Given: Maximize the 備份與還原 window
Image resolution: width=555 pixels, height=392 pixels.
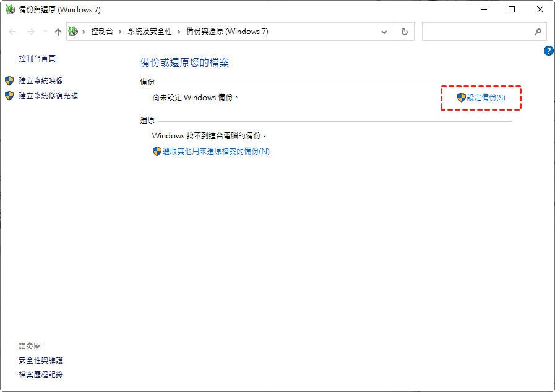Looking at the screenshot, I should tap(512, 9).
